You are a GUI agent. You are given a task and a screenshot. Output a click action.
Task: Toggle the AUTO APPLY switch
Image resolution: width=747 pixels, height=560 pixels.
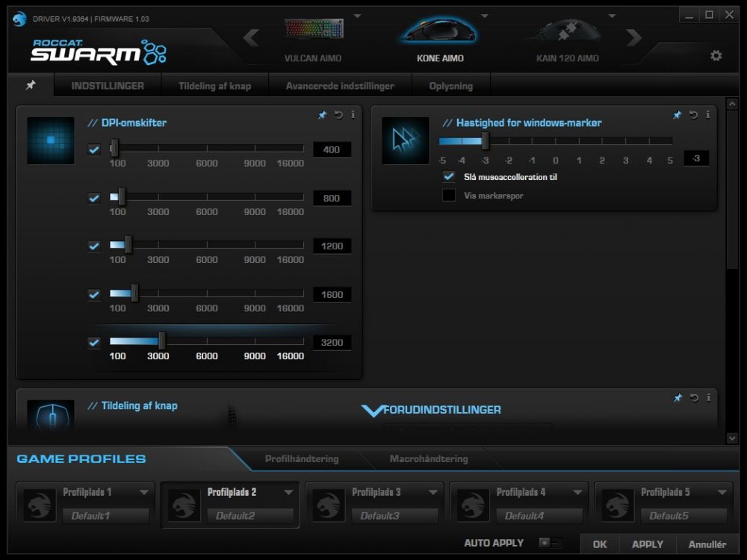(x=551, y=542)
